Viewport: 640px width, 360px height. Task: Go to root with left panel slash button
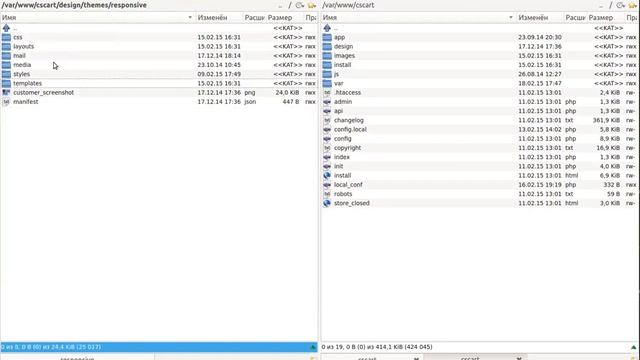290,5
